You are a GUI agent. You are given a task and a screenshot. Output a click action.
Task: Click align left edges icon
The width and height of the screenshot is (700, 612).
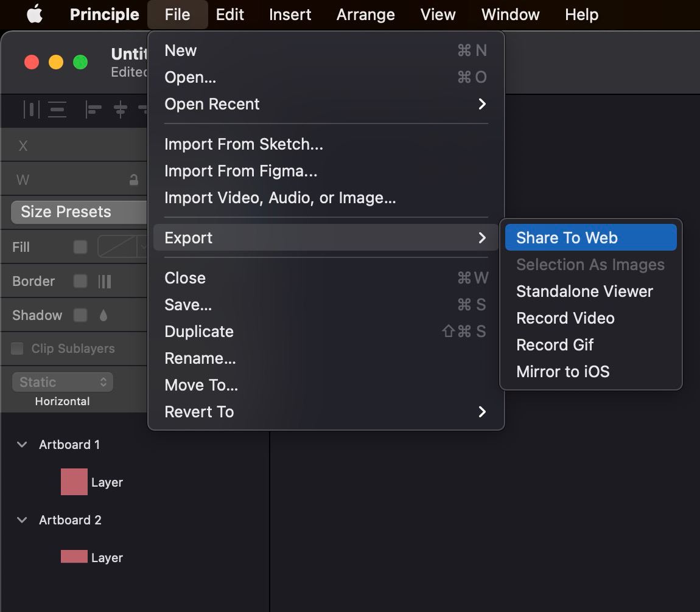(93, 110)
